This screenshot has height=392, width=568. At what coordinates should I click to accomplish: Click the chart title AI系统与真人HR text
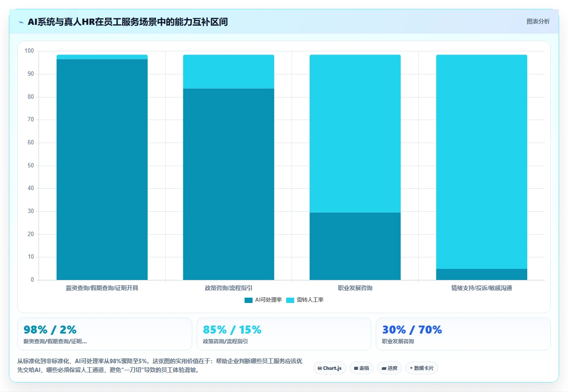[128, 22]
